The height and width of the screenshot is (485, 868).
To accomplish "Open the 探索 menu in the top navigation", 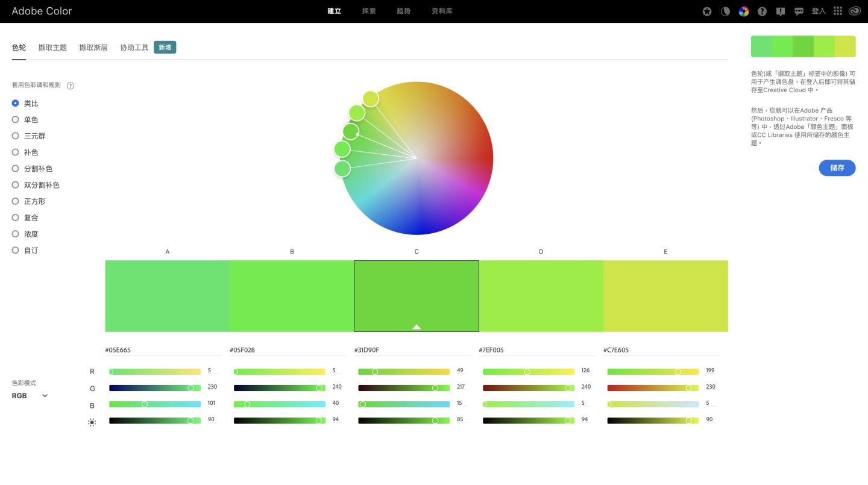I will (x=368, y=11).
